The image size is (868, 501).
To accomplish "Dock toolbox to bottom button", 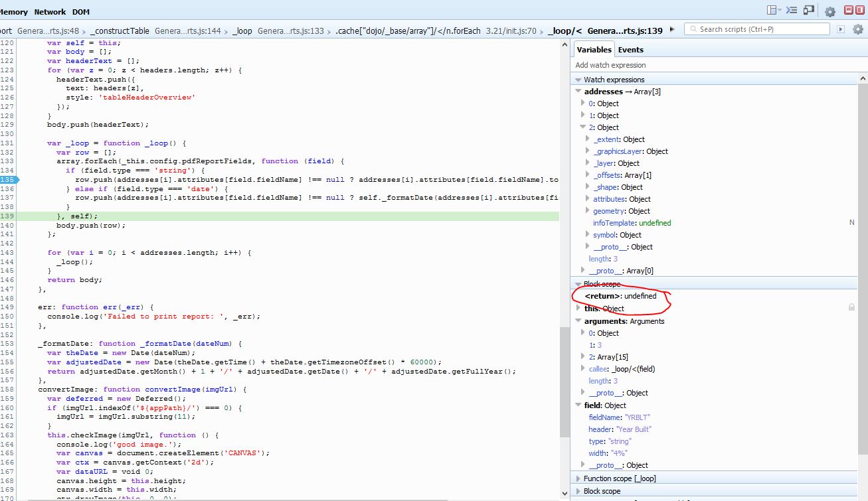I will (849, 10).
